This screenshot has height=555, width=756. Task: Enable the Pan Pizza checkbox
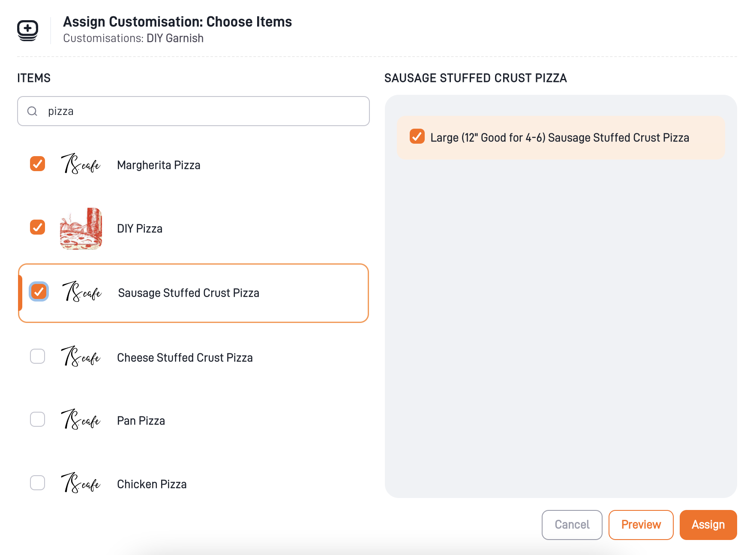[38, 419]
